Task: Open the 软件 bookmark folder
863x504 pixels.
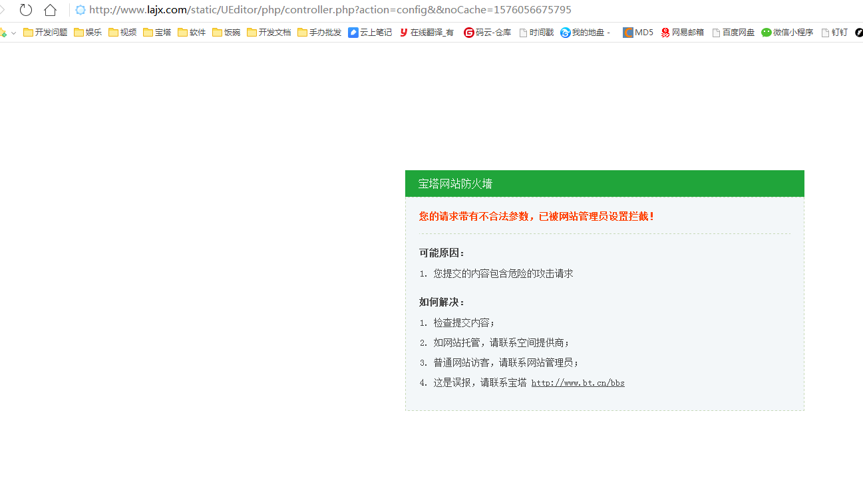Action: pyautogui.click(x=192, y=32)
